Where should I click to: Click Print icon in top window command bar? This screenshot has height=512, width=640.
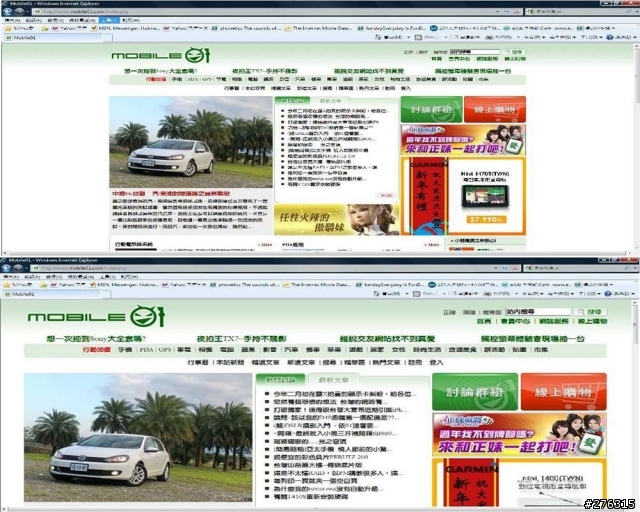(x=489, y=37)
